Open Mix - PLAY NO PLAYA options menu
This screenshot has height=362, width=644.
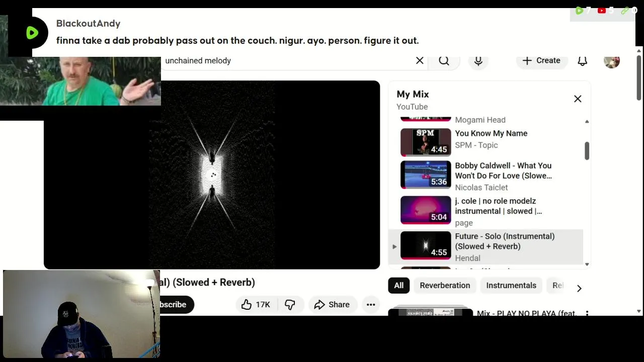(587, 313)
